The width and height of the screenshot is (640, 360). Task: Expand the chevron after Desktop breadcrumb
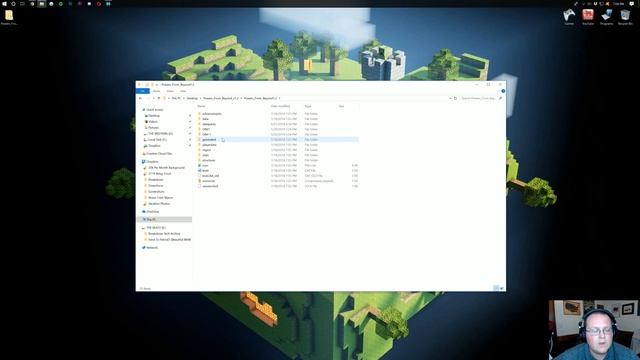[200, 98]
